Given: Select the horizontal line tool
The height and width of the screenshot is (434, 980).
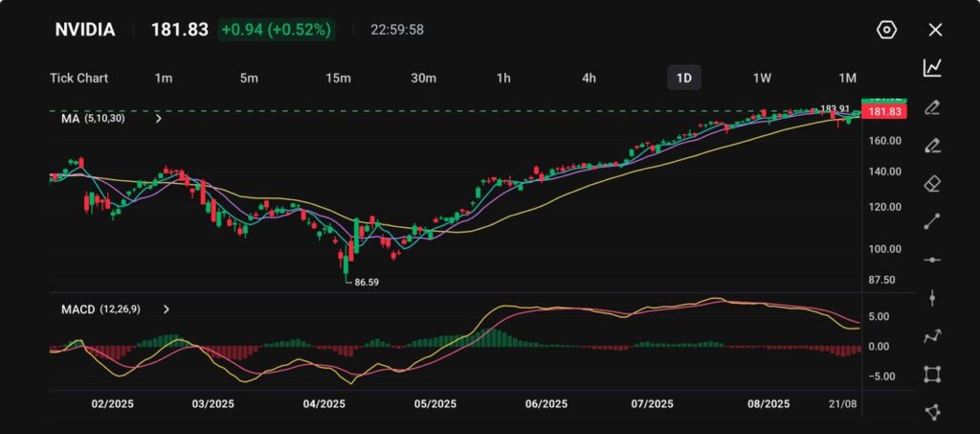Looking at the screenshot, I should [x=932, y=260].
